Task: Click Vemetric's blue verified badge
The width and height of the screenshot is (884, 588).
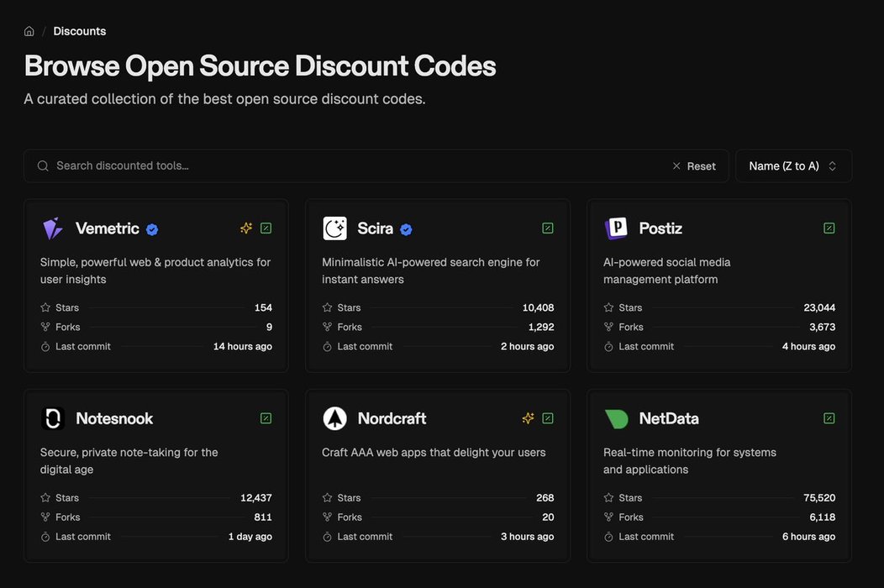Action: pos(152,229)
